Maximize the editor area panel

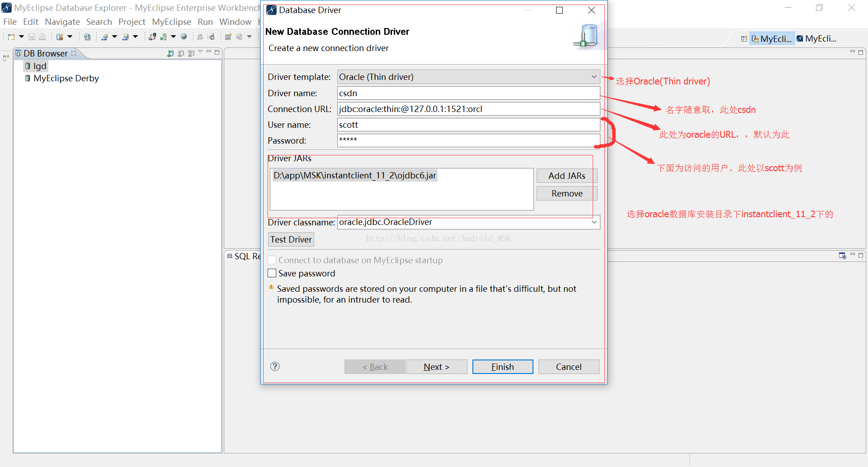[861, 52]
